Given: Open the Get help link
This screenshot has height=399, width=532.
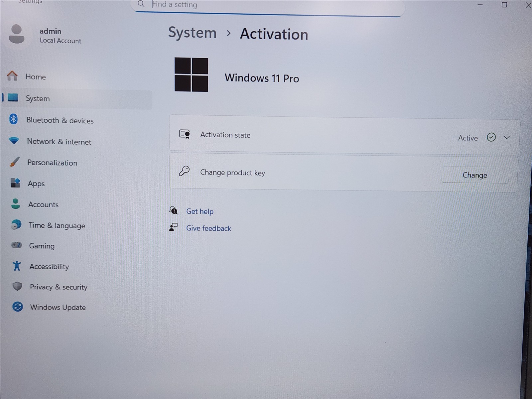Looking at the screenshot, I should (200, 211).
